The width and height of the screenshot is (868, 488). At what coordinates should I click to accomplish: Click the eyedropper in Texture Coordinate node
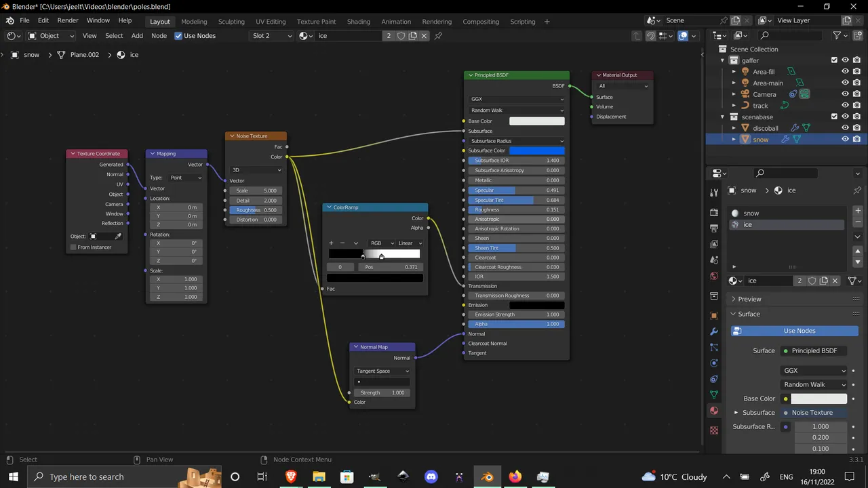coord(118,237)
